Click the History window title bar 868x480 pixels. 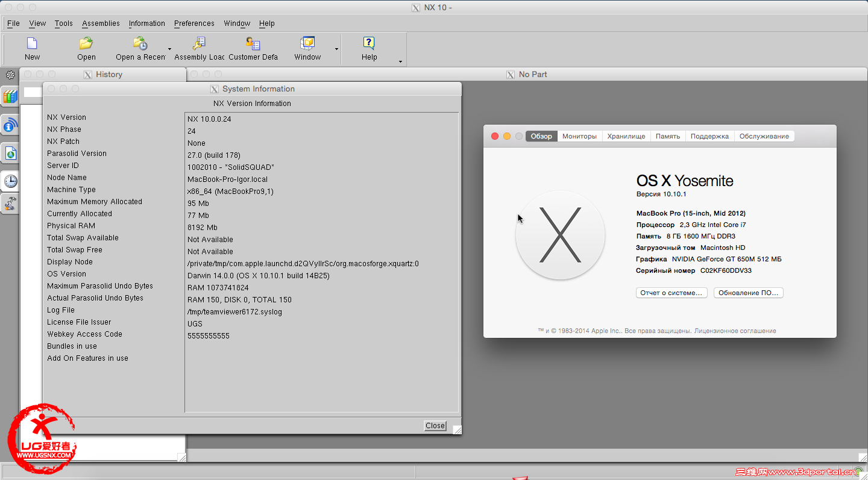pyautogui.click(x=102, y=74)
